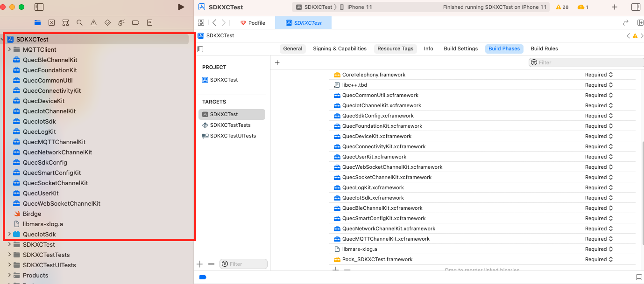
Task: Remove selected target with minus button
Action: click(211, 264)
